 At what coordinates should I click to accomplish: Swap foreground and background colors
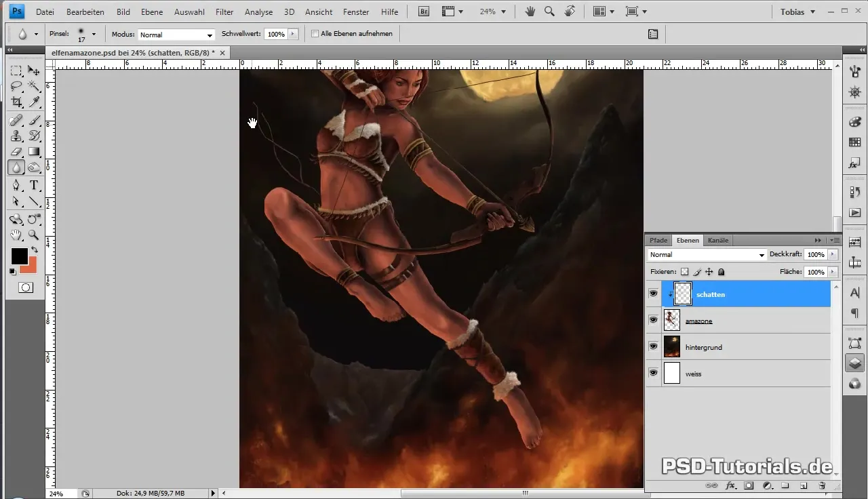click(x=34, y=250)
